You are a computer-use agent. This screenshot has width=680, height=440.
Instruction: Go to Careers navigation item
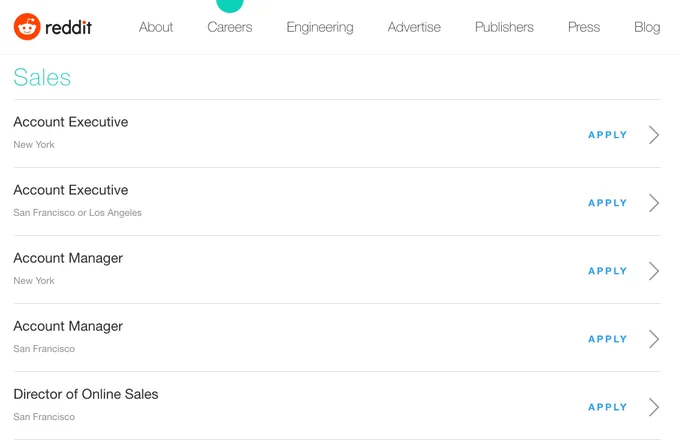tap(229, 27)
